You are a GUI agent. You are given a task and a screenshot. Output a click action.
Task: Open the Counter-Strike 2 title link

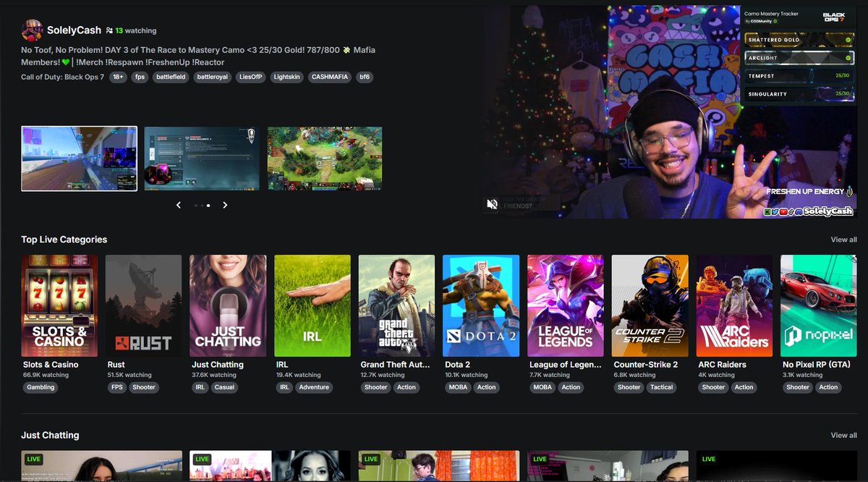pyautogui.click(x=646, y=365)
